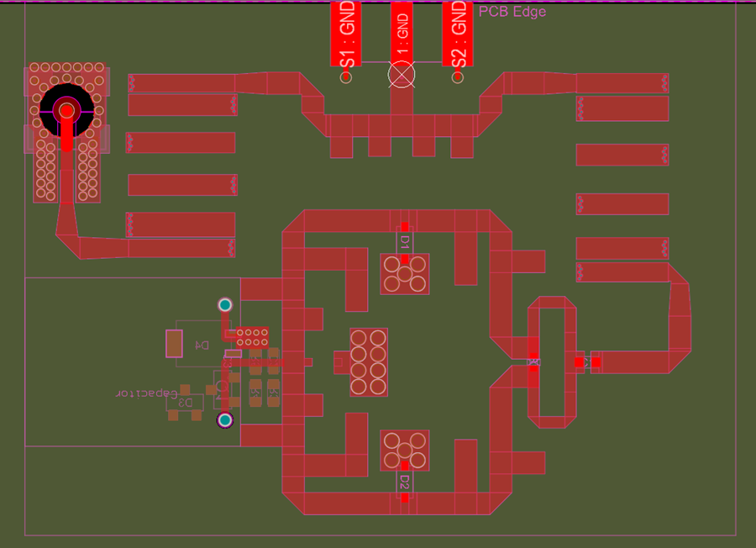Select the mirrored Capacitor text
This screenshot has width=756, height=548.
pos(146,393)
